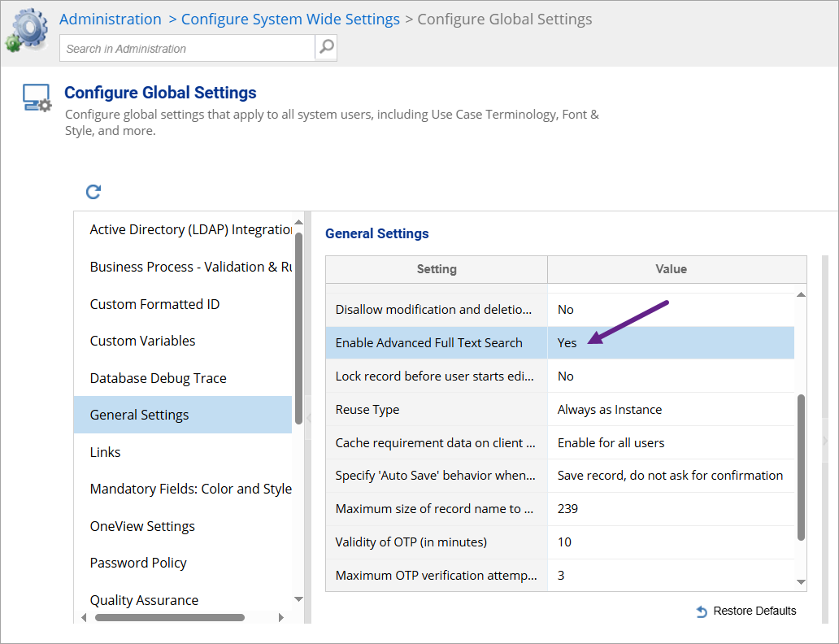Open the Administration breadcrumb link
Screen dimensions: 839x644
coord(111,20)
